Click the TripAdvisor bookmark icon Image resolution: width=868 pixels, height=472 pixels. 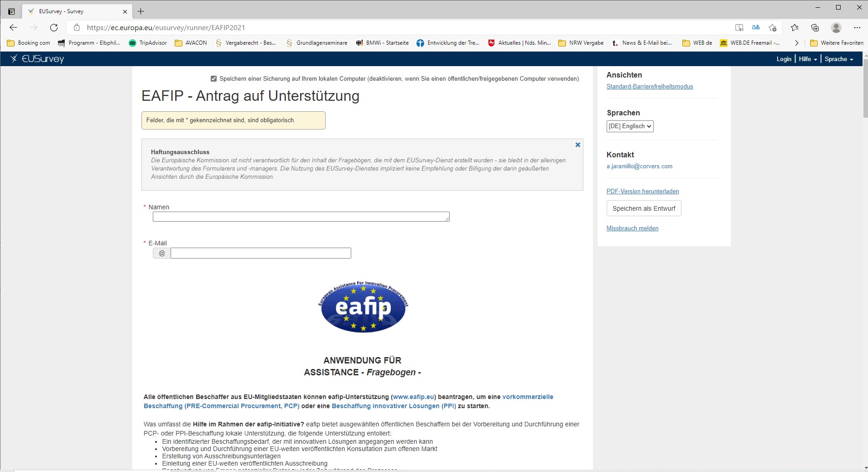click(x=133, y=42)
